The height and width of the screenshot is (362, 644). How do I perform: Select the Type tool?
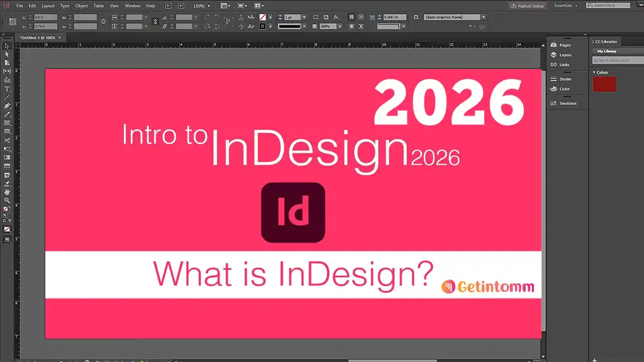[x=7, y=89]
